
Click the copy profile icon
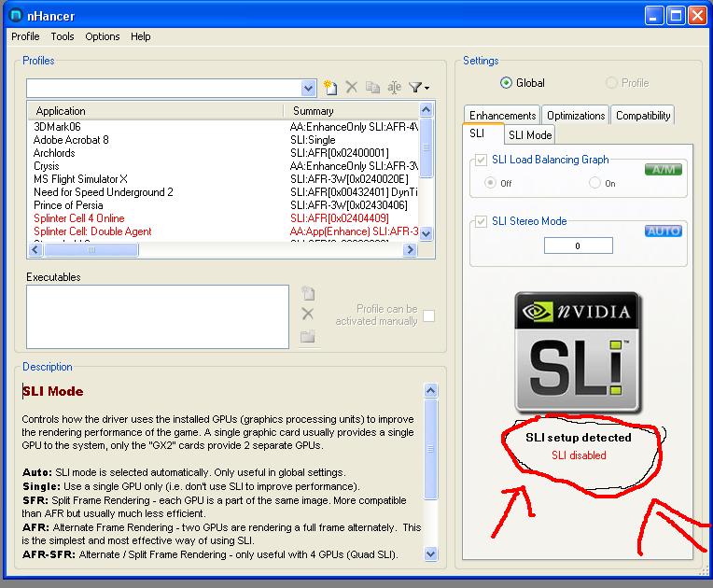[x=373, y=87]
